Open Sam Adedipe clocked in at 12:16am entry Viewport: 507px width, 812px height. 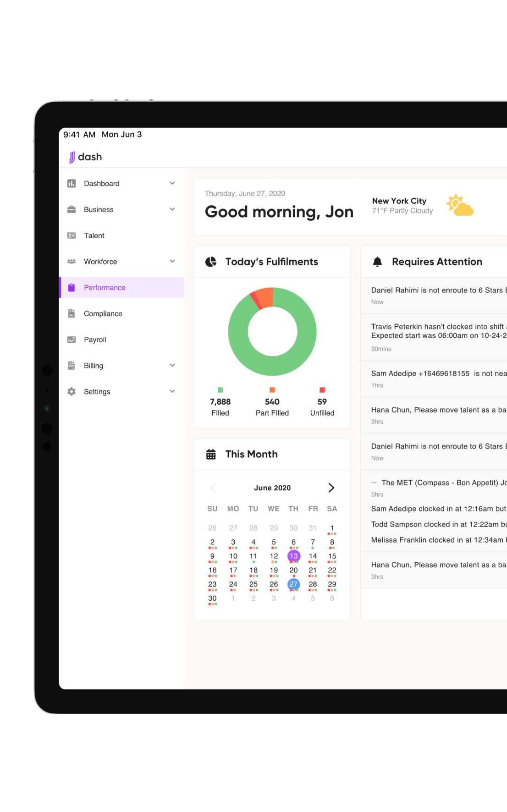pyautogui.click(x=439, y=509)
